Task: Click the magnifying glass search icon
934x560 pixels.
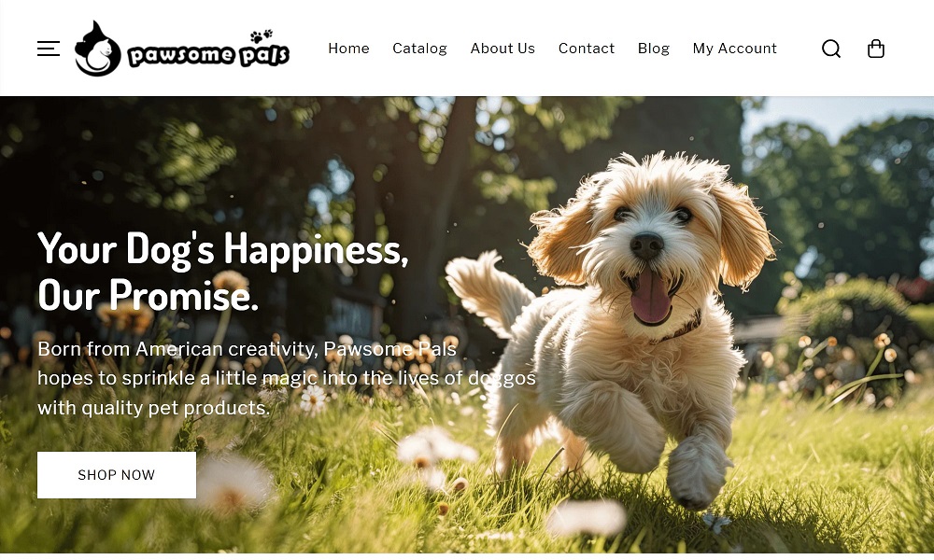Action: 831,49
